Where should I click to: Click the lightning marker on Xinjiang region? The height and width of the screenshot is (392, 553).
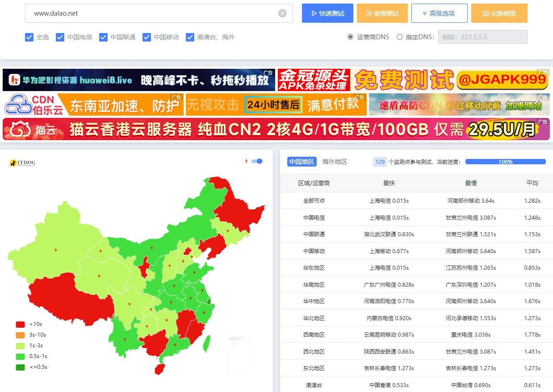click(56, 250)
